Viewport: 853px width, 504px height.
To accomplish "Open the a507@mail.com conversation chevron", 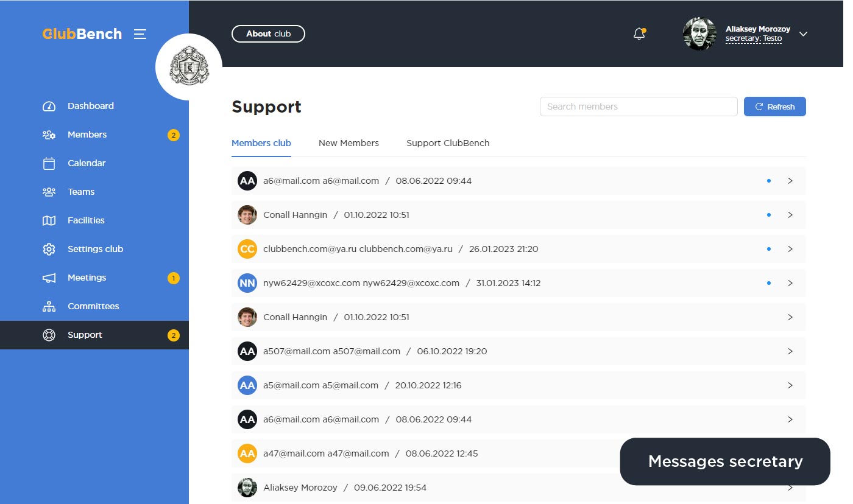I will point(790,351).
